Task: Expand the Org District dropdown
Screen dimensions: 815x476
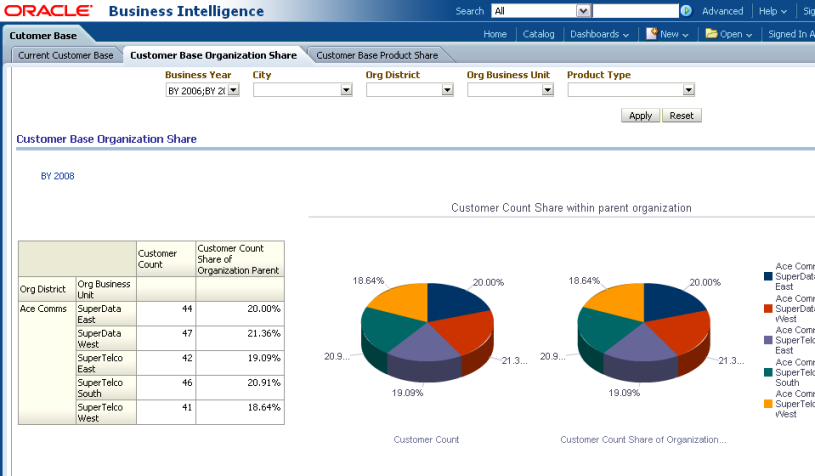Action: [x=447, y=90]
